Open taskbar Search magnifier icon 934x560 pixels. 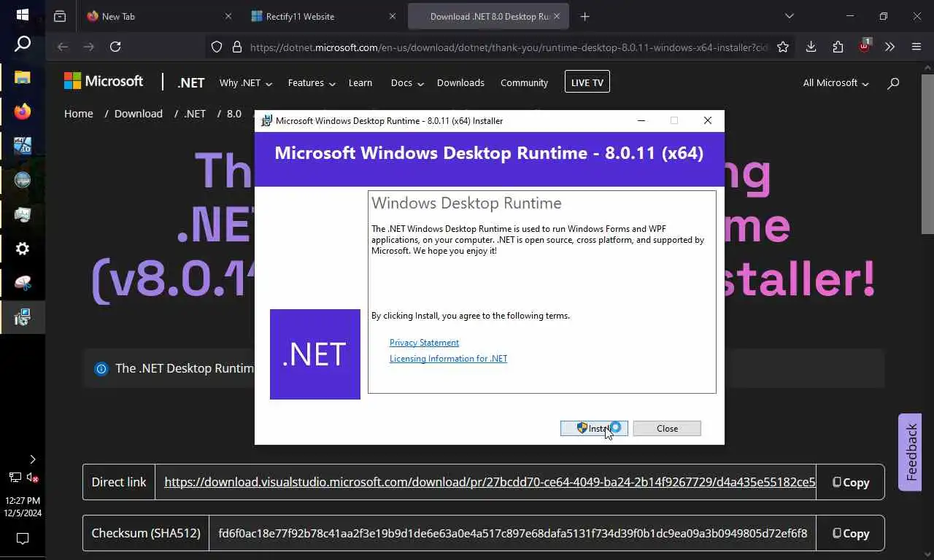pos(23,44)
